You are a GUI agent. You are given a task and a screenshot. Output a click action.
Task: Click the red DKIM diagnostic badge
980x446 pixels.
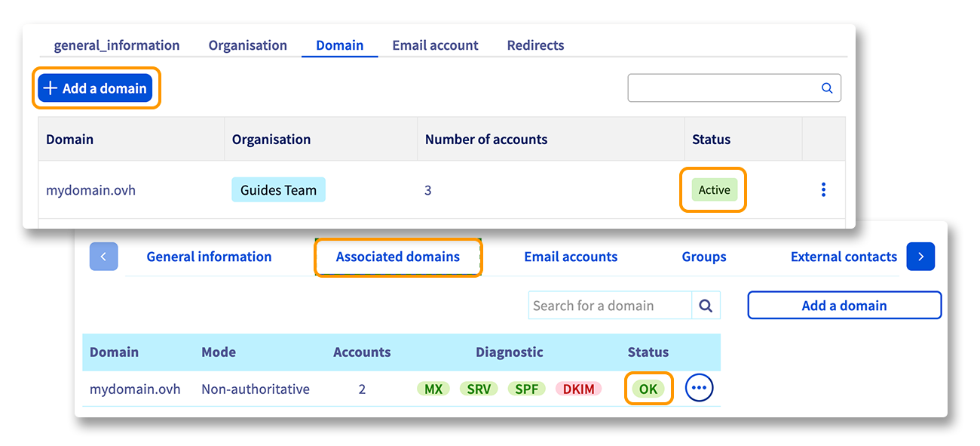pos(578,389)
